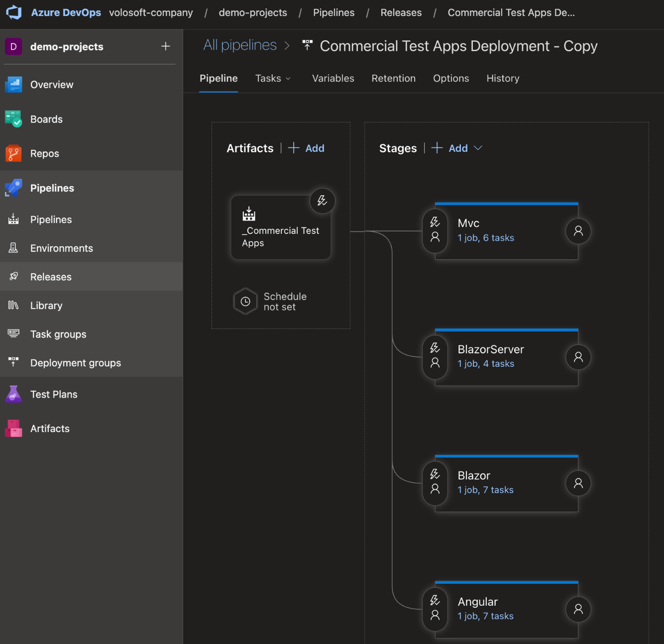Open the Retention tab
Screen dimensions: 664x644
393,78
